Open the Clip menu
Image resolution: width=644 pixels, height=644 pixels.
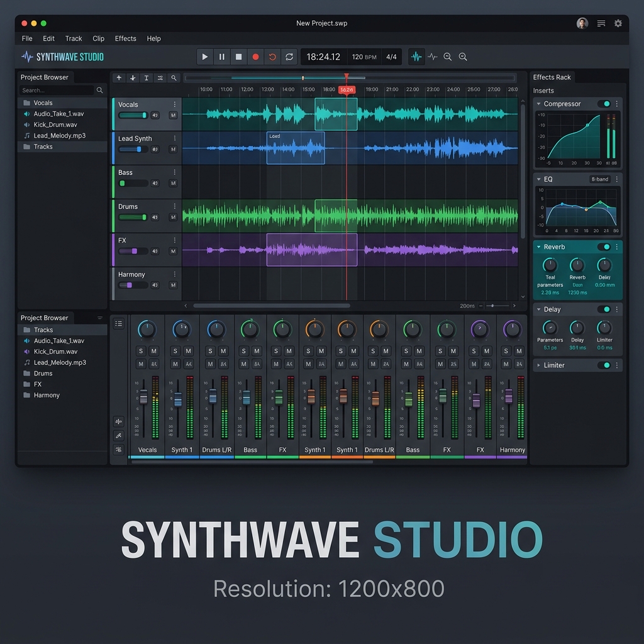pyautogui.click(x=98, y=38)
